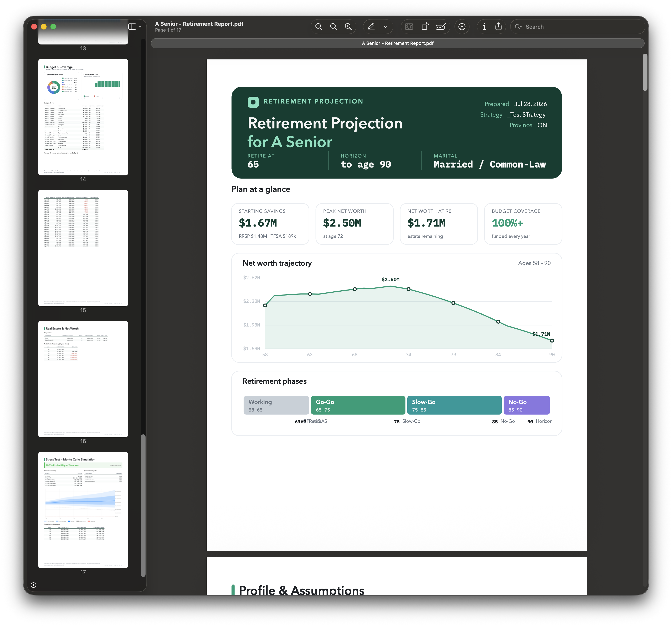Click the Province value 'ON'
The width and height of the screenshot is (672, 626).
tap(542, 125)
